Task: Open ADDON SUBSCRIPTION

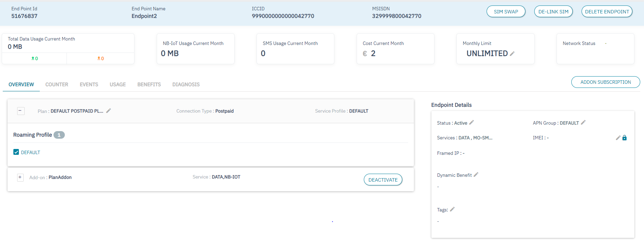Action: [x=605, y=82]
